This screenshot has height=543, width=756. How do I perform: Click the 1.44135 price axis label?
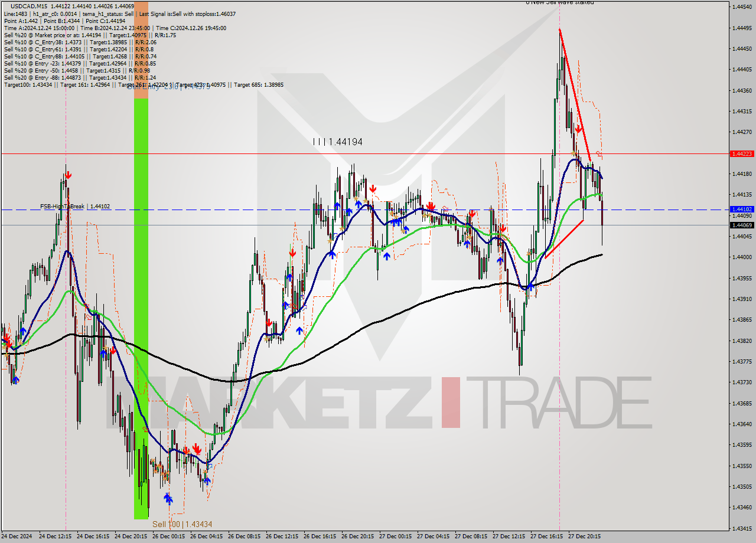(x=741, y=194)
